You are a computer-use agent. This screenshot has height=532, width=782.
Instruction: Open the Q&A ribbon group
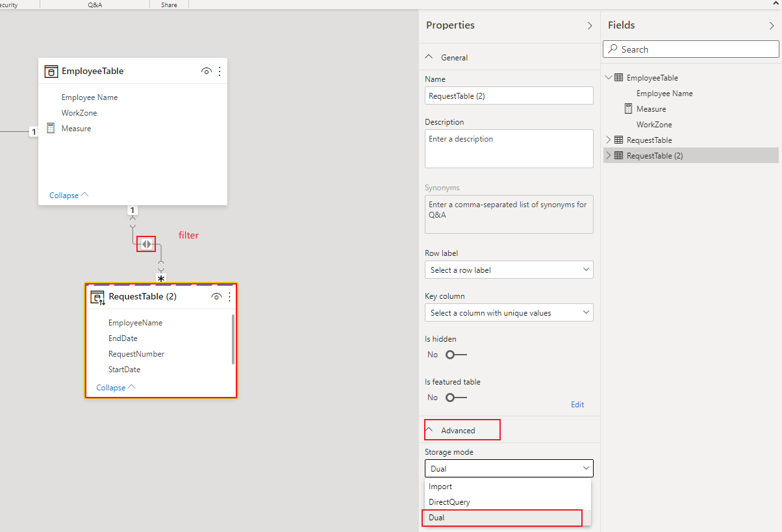[95, 4]
